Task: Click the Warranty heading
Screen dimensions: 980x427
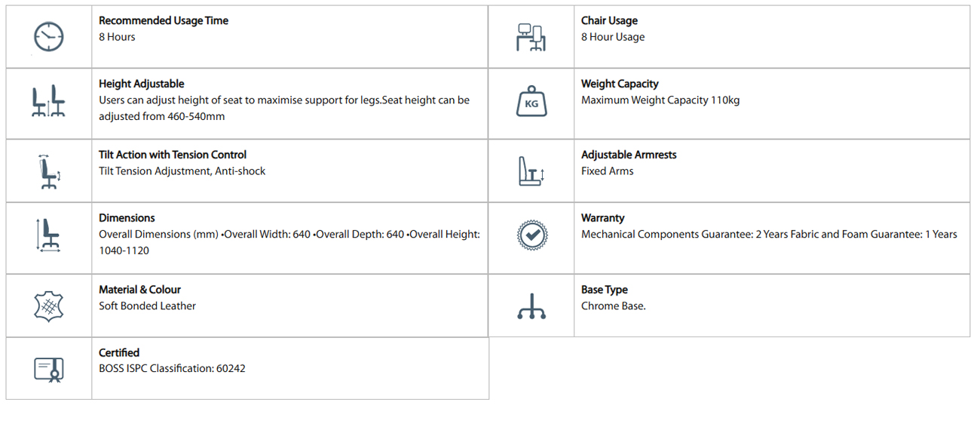Action: coord(602,218)
